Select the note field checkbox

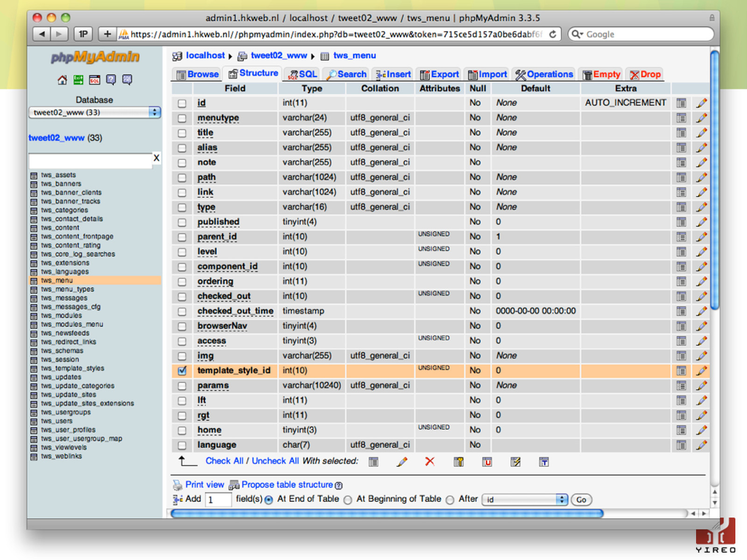tap(182, 163)
